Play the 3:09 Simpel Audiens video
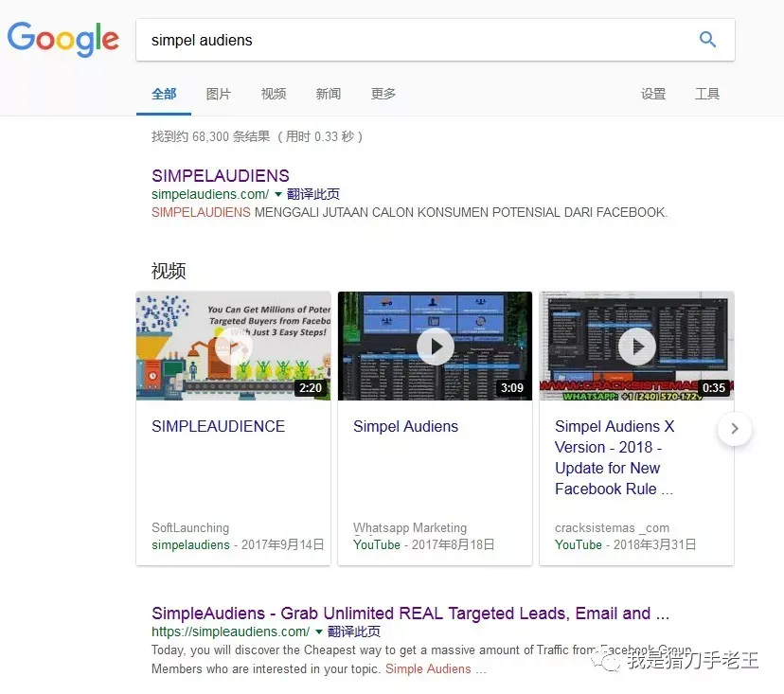The height and width of the screenshot is (694, 784). [x=435, y=346]
